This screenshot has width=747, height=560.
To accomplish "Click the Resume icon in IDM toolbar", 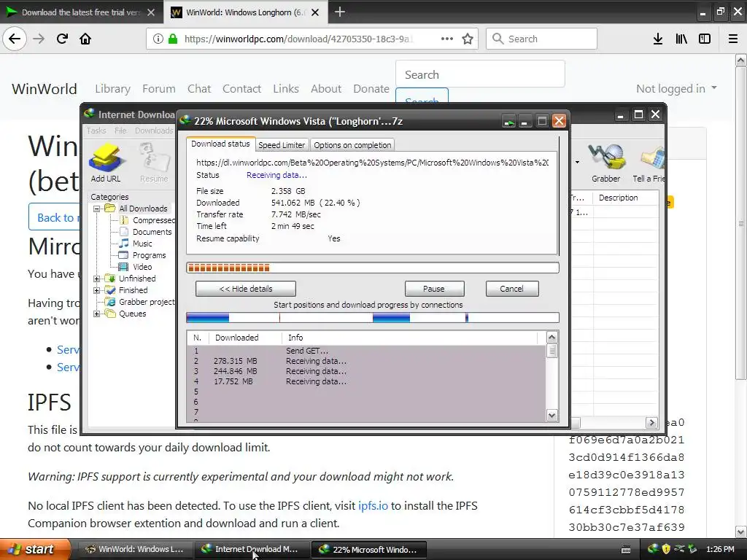I will [x=154, y=163].
